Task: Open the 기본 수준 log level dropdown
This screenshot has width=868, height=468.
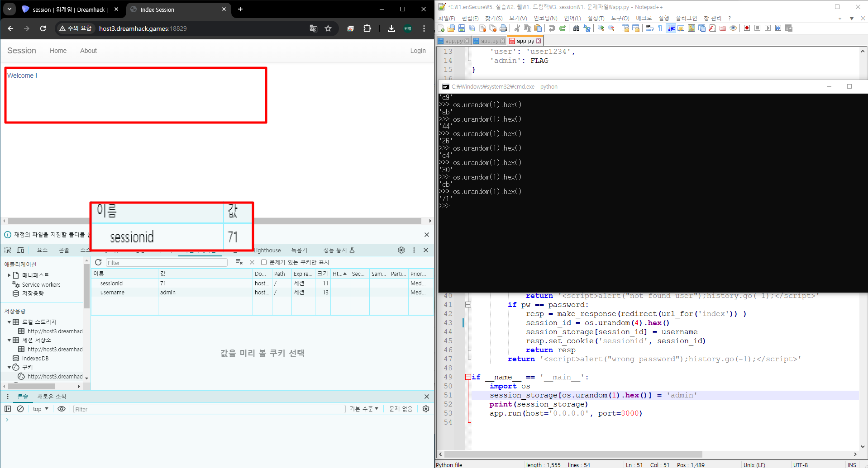Action: click(364, 409)
